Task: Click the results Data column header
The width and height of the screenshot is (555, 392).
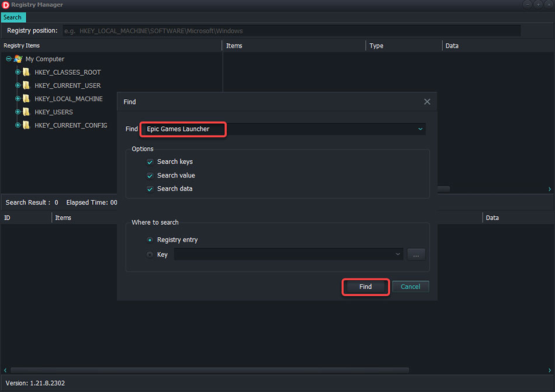Action: tap(492, 217)
